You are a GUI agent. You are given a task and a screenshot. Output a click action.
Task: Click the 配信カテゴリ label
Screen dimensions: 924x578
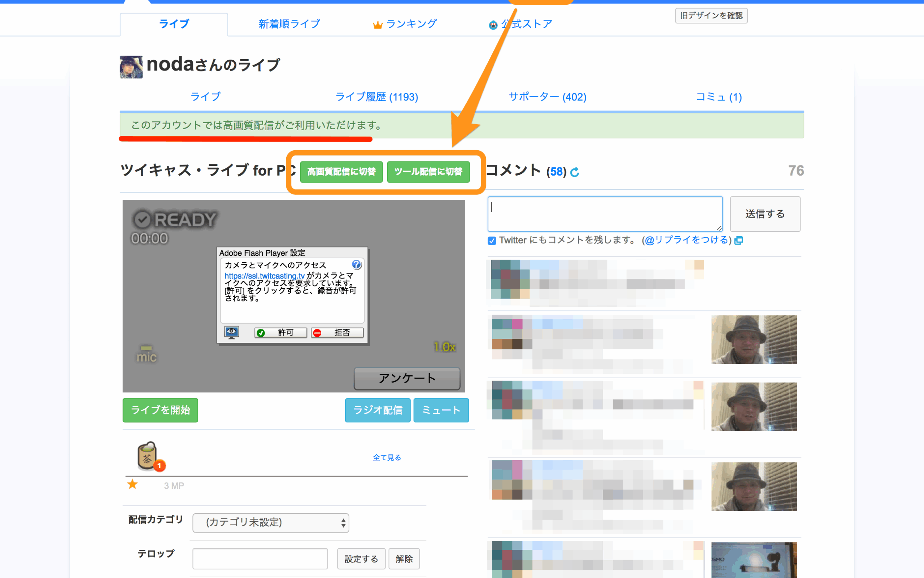pyautogui.click(x=156, y=520)
